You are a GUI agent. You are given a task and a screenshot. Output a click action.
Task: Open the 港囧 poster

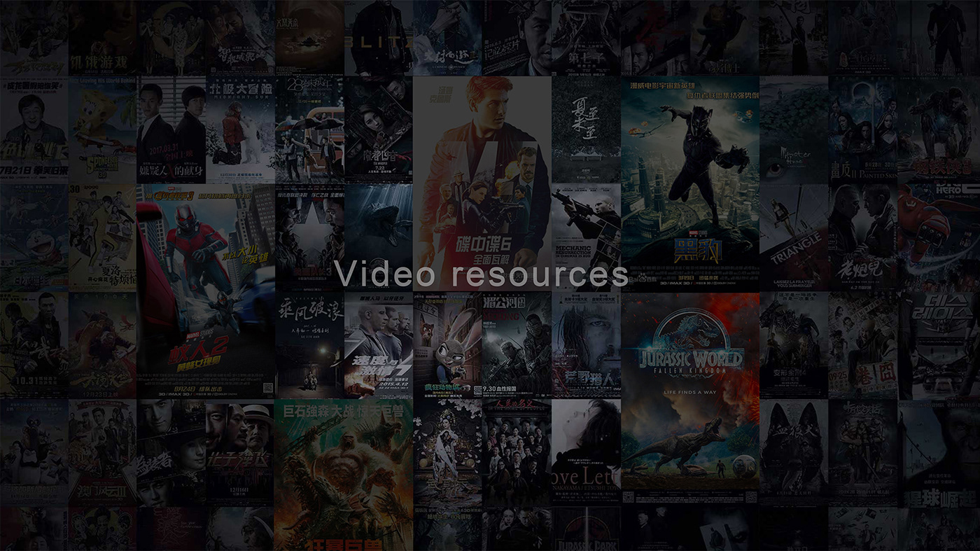(862, 344)
